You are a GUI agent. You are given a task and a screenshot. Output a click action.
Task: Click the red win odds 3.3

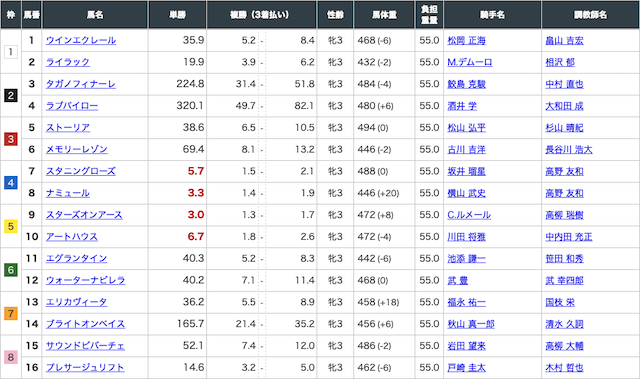tap(196, 193)
